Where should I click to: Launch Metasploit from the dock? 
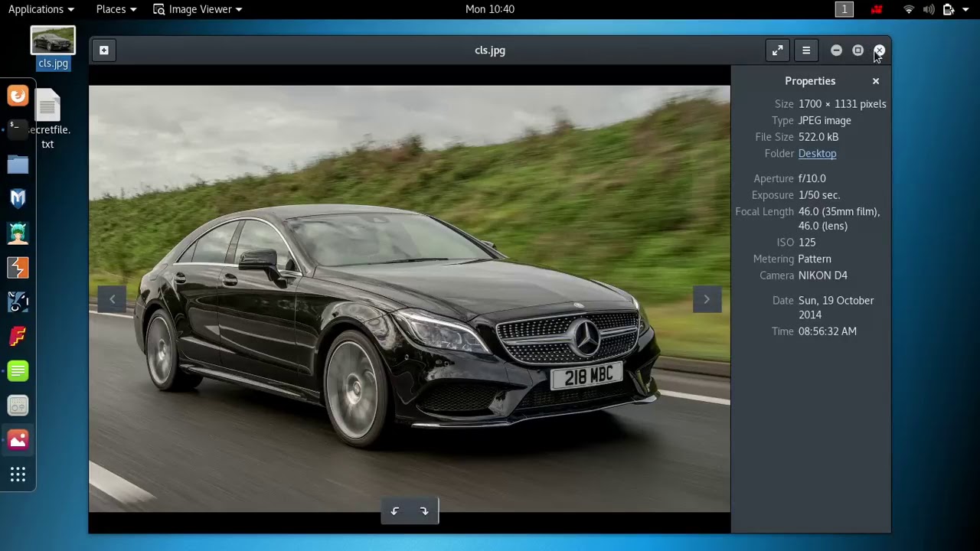pos(18,199)
